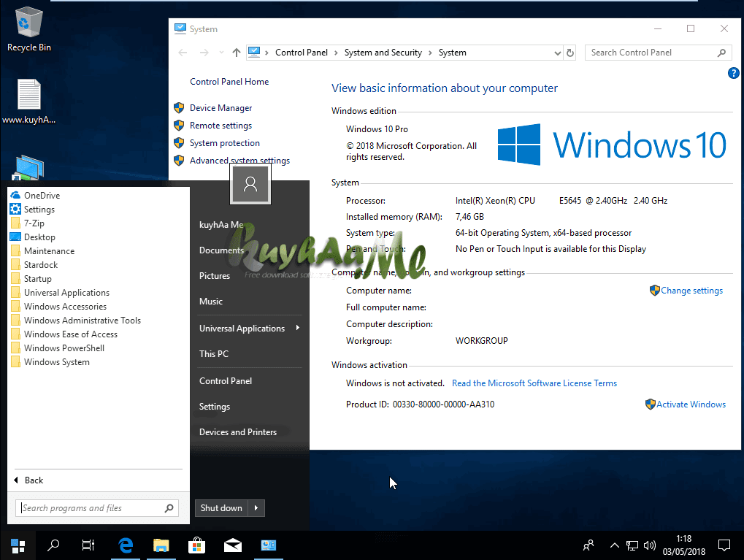Open Microsoft Edge from the taskbar
Image resolution: width=744 pixels, height=560 pixels.
pyautogui.click(x=125, y=545)
